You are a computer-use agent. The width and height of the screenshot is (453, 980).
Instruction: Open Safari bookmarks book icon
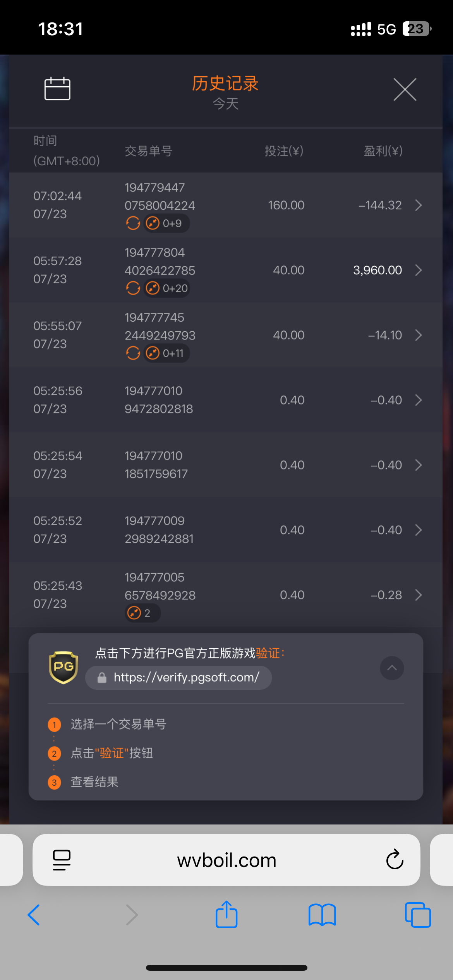322,915
